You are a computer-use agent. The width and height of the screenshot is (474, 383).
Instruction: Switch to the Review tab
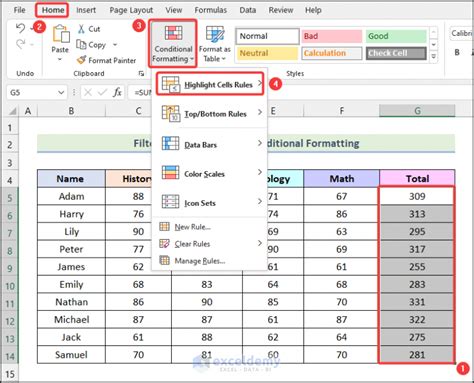[x=281, y=10]
